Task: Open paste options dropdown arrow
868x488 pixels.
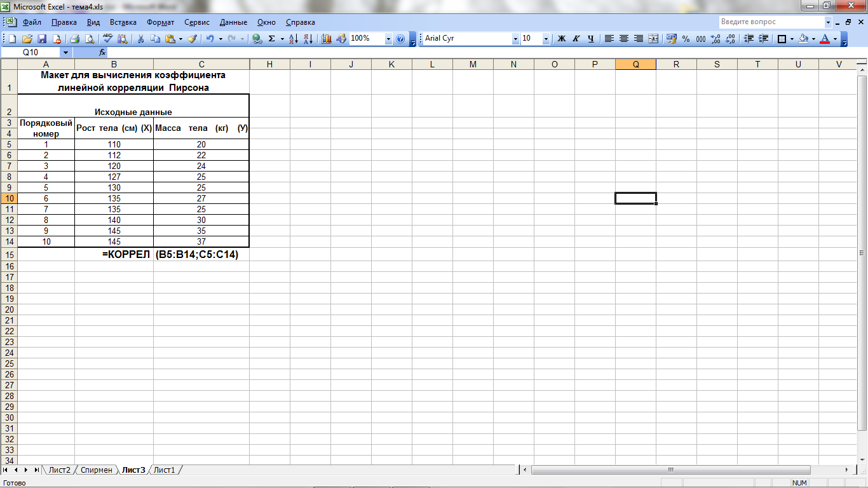Action: point(180,39)
